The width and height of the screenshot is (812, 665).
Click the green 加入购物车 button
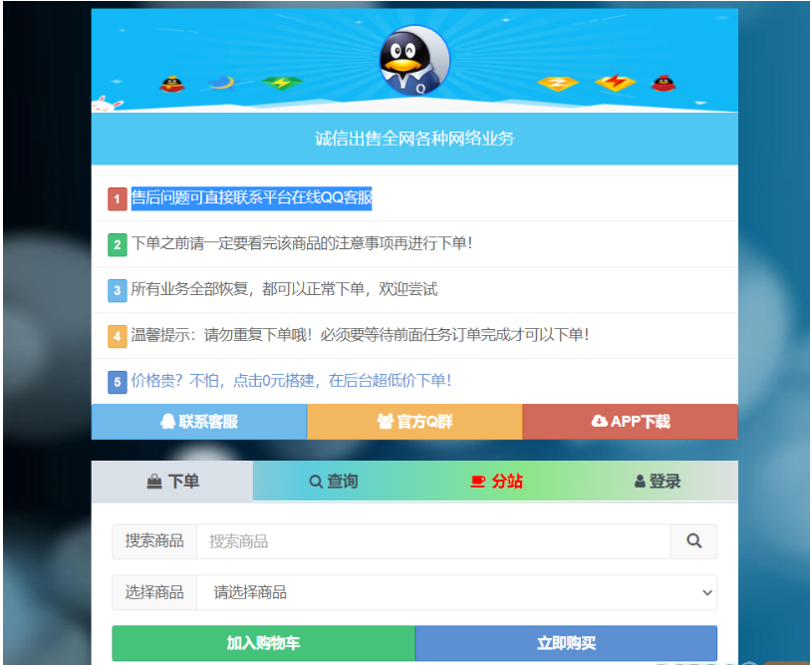coord(263,643)
